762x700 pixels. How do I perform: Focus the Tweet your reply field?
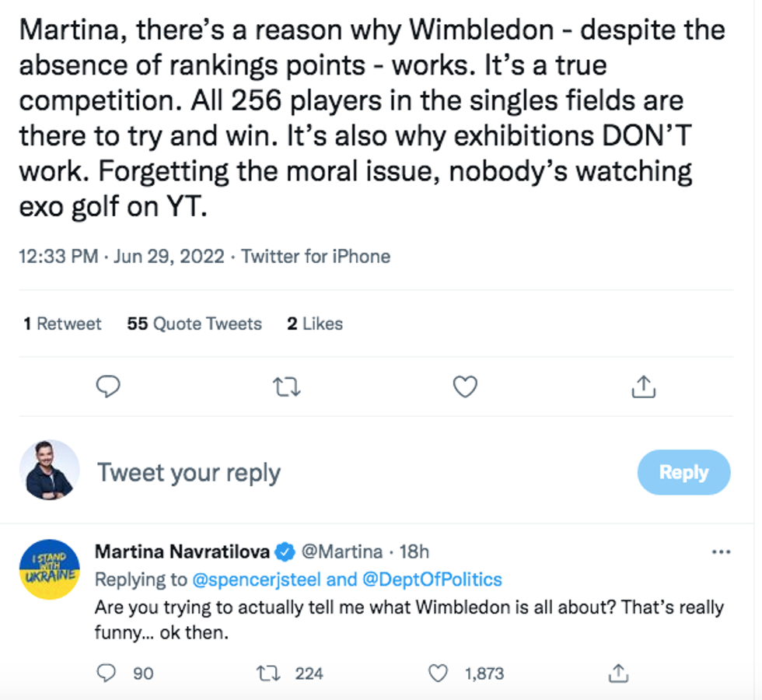311,472
